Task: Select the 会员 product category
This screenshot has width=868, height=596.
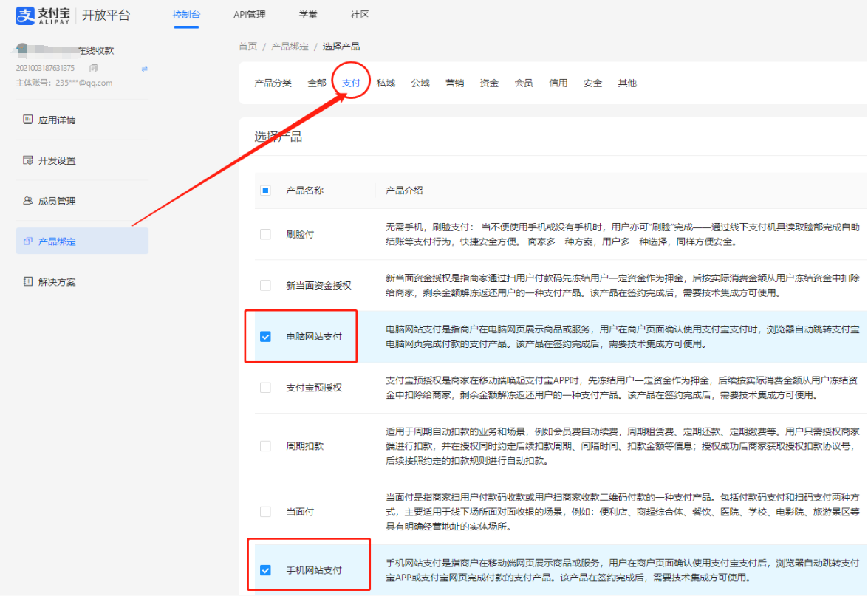Action: (524, 83)
